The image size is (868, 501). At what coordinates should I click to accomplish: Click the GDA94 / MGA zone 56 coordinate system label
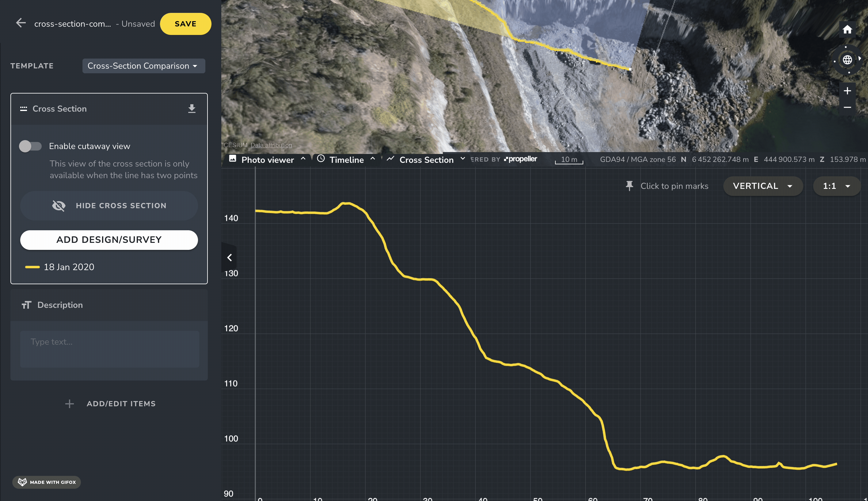[638, 159]
